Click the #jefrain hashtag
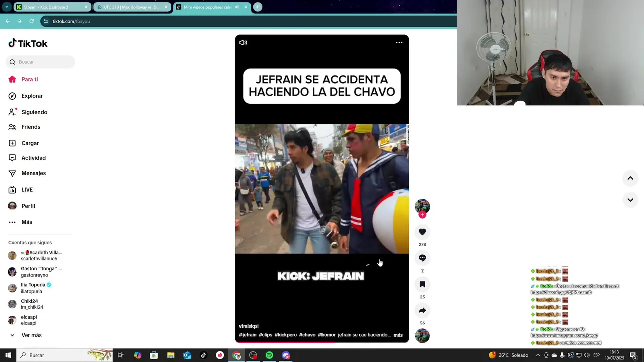644x362 pixels. [x=248, y=335]
